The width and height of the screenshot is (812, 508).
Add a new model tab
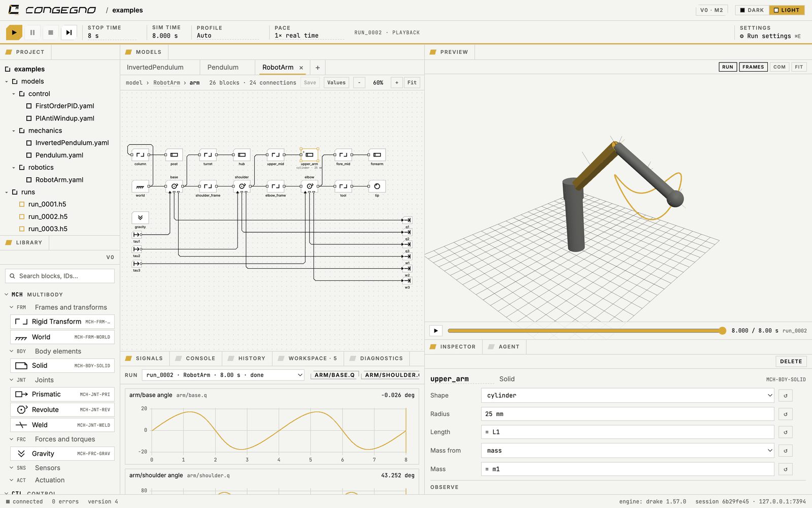click(318, 68)
